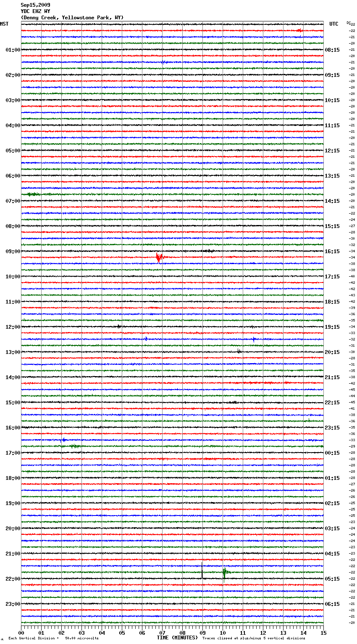Click the '04:15' UTC time label
Viewport: 357px width, 644px height.
coord(332,554)
